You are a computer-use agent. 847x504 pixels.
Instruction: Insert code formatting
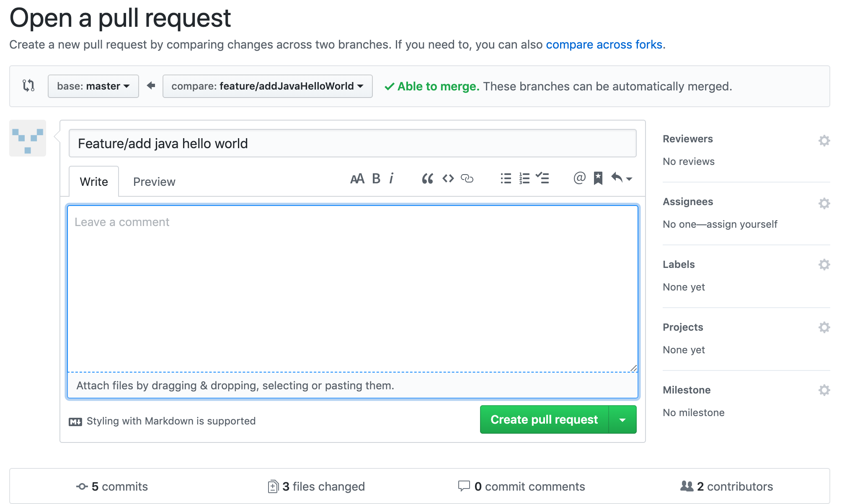click(x=448, y=179)
